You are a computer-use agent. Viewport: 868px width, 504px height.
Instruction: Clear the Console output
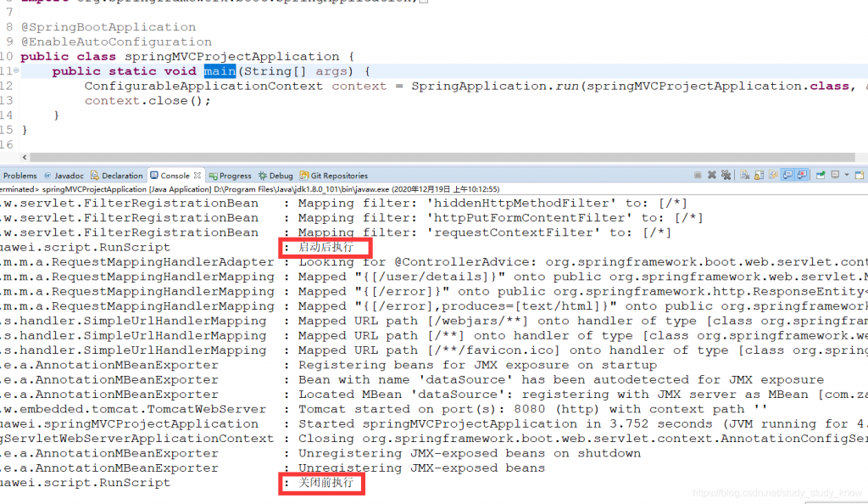coord(745,175)
